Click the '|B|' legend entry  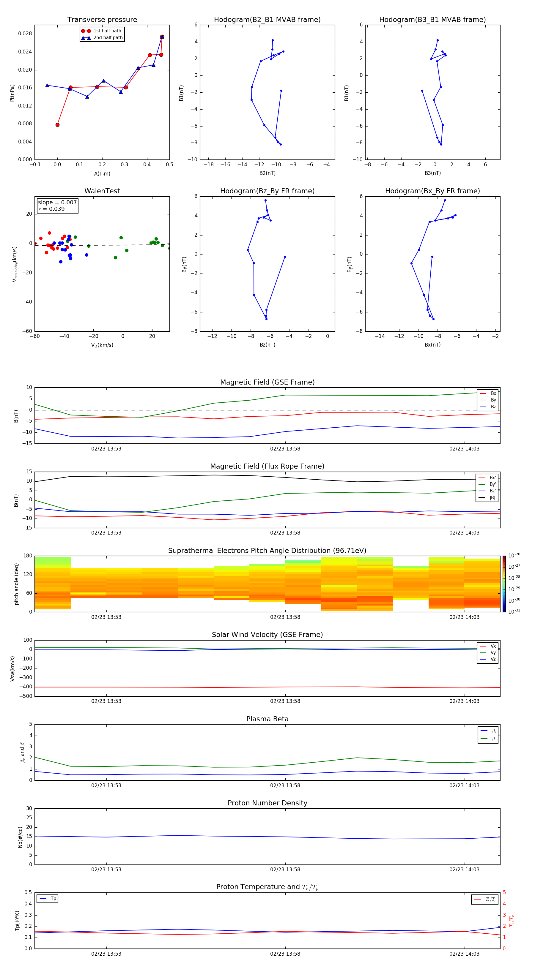(x=487, y=498)
